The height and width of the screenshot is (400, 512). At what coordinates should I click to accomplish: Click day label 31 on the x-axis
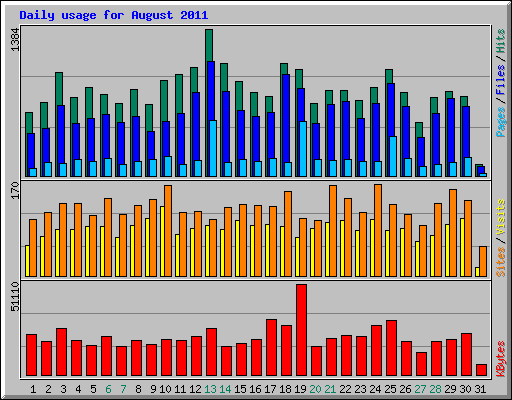pyautogui.click(x=480, y=389)
